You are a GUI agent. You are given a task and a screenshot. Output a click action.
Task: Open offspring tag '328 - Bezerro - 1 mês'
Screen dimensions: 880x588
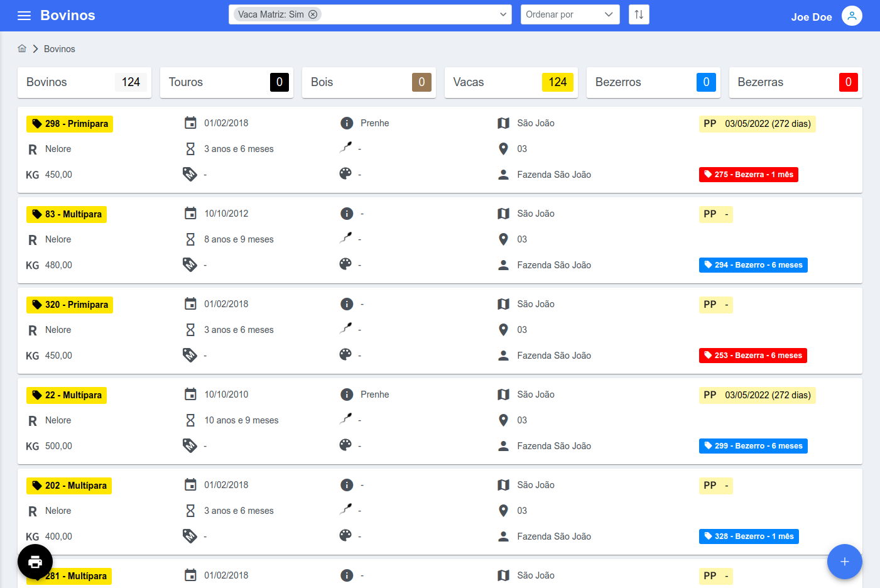pos(749,536)
